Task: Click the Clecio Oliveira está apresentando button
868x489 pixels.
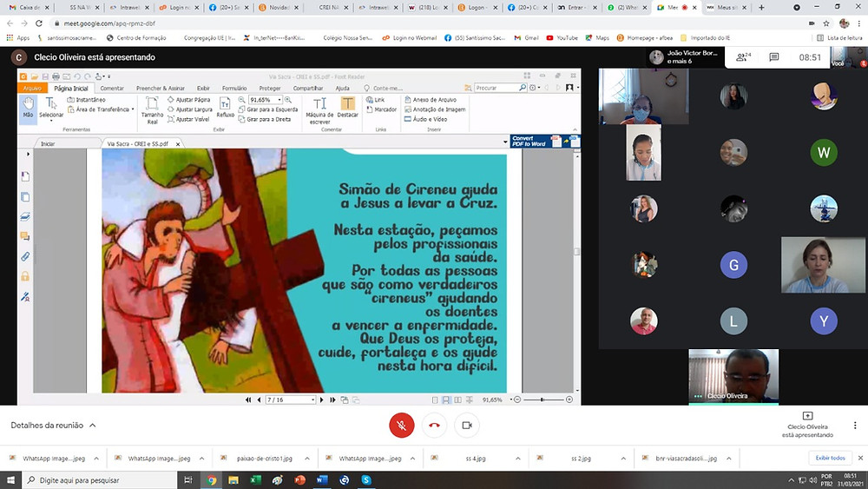Action: pyautogui.click(x=807, y=425)
